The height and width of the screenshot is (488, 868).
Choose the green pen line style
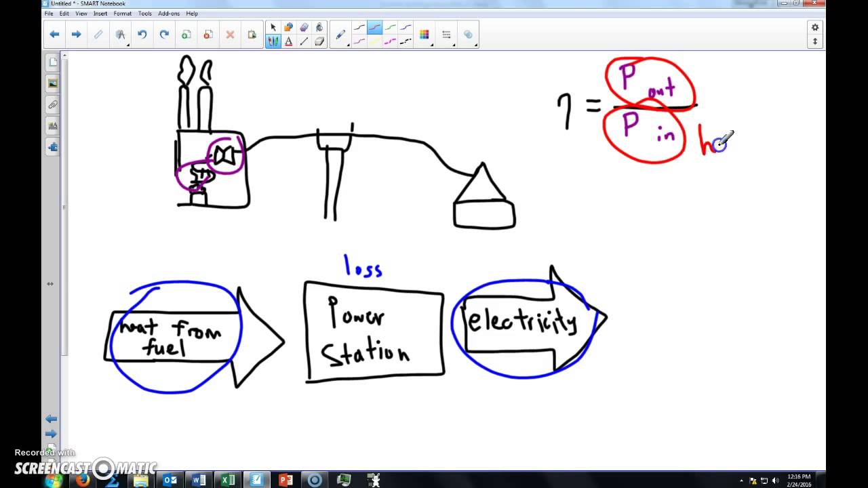click(x=390, y=27)
